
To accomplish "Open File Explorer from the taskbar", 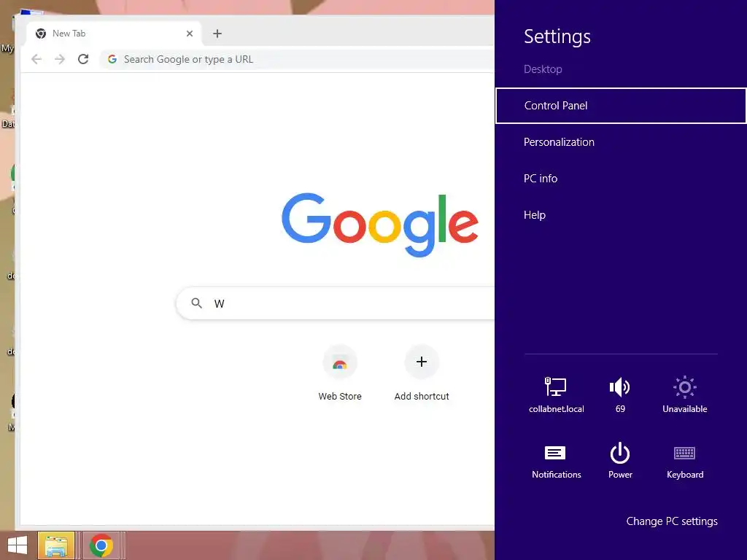I will tap(55, 545).
